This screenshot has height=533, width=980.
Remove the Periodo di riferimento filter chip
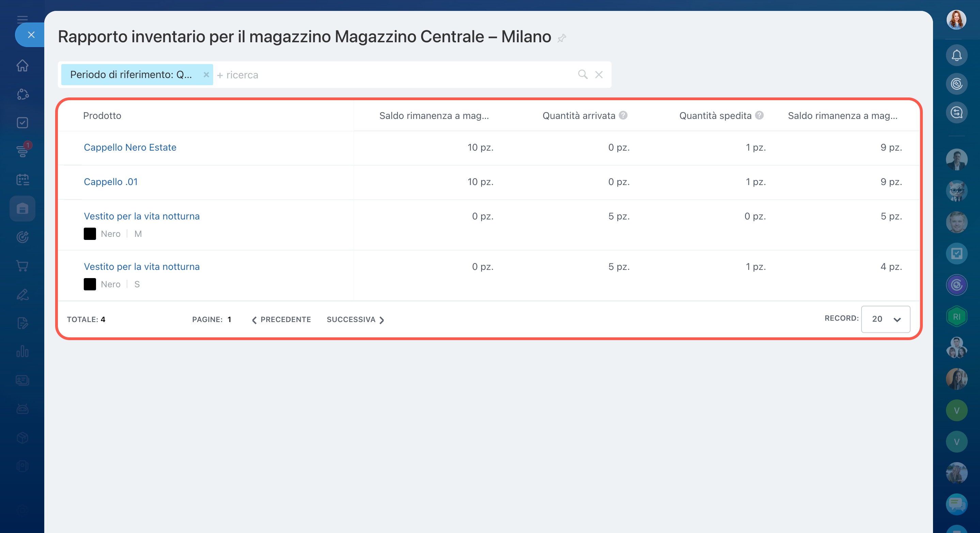click(206, 75)
